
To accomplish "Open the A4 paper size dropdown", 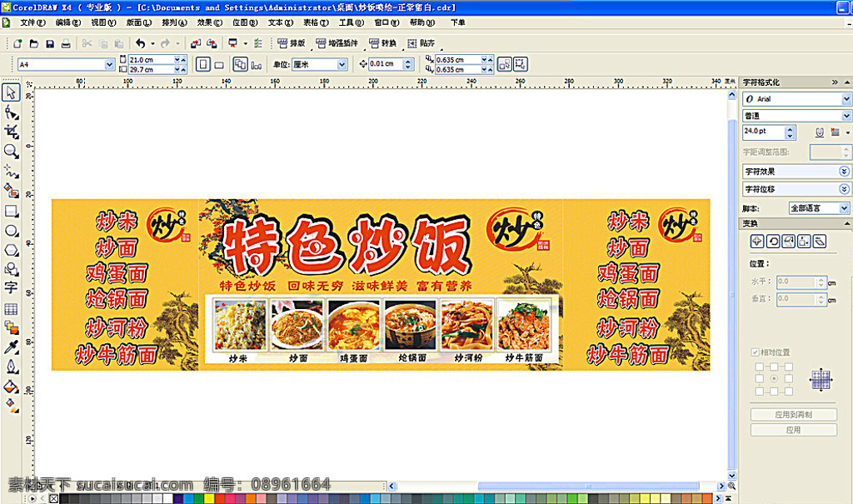I will (109, 64).
